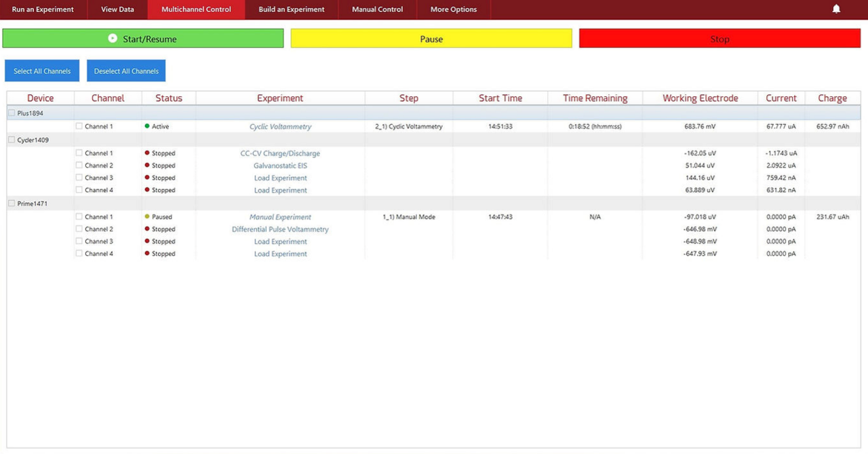
Task: Select the Cycler1409 device checkbox
Action: pyautogui.click(x=12, y=140)
